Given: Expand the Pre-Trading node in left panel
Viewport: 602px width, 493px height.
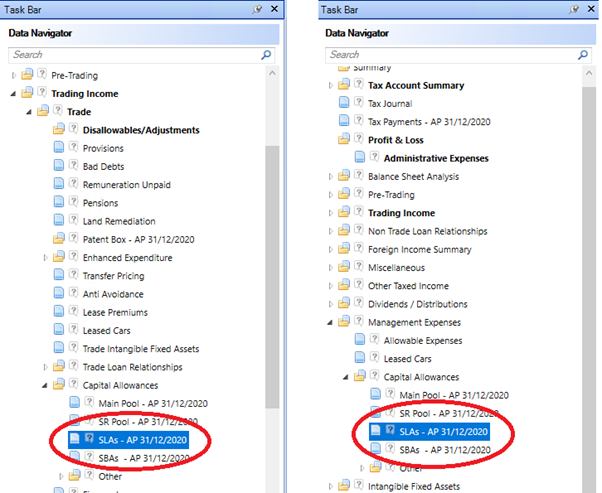Looking at the screenshot, I should click(x=14, y=75).
